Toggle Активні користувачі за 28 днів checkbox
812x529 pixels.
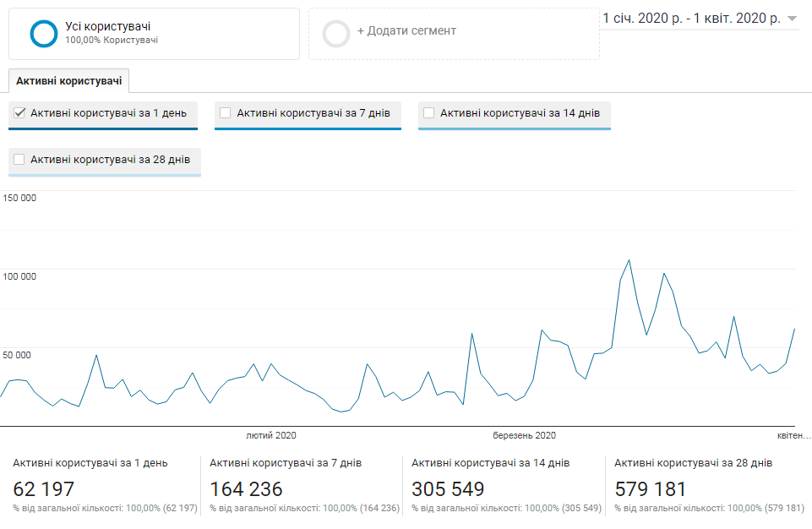pos(19,159)
